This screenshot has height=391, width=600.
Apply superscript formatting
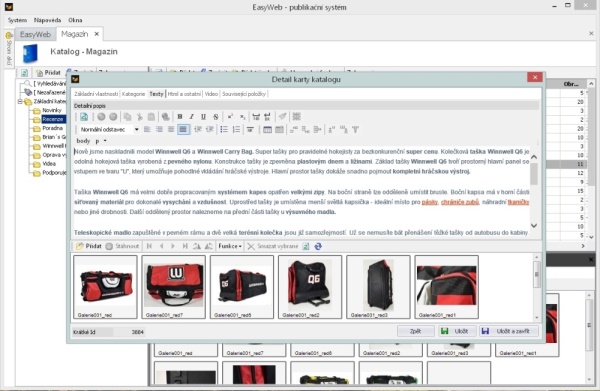click(230, 117)
